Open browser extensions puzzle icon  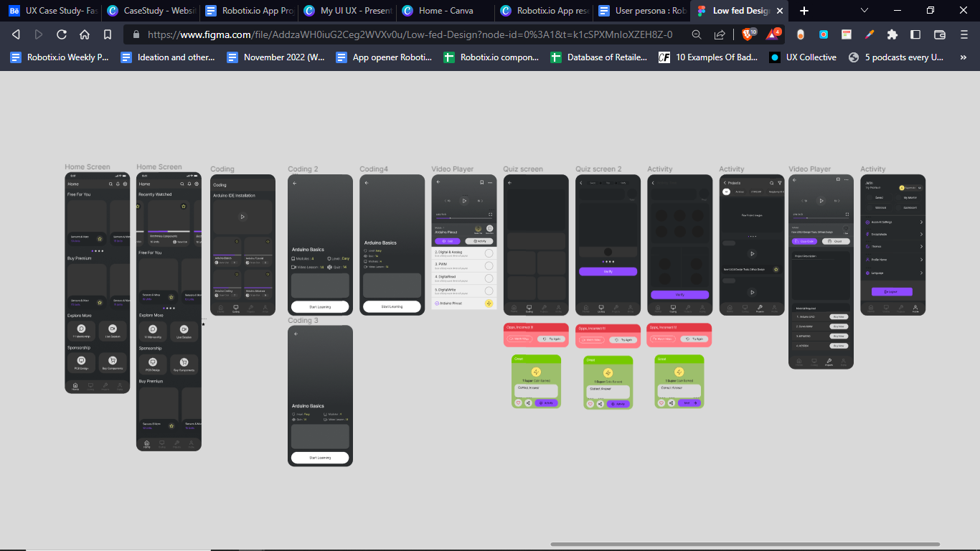coord(892,34)
